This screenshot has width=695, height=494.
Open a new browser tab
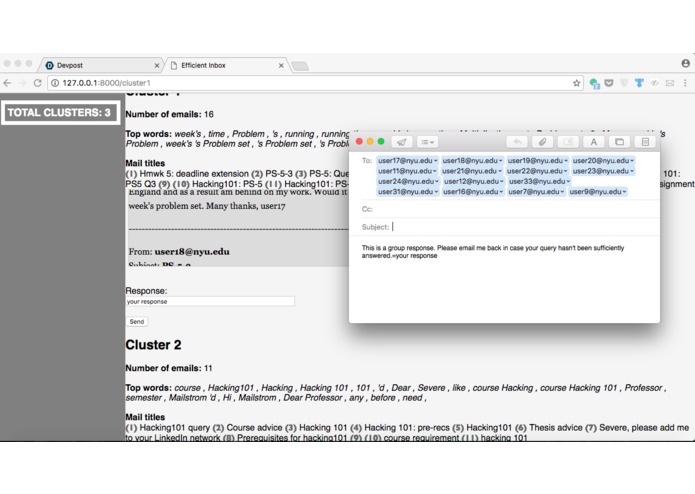[x=300, y=66]
